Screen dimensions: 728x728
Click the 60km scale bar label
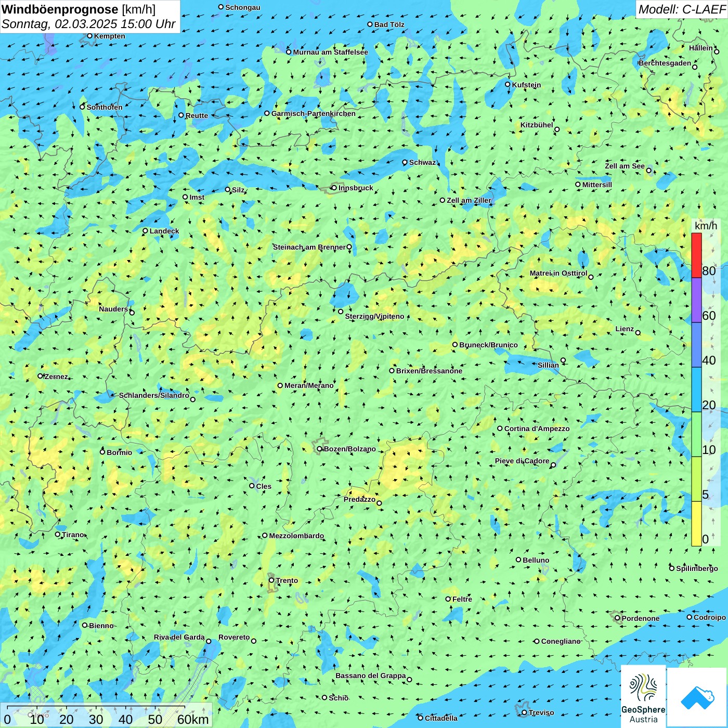(193, 720)
